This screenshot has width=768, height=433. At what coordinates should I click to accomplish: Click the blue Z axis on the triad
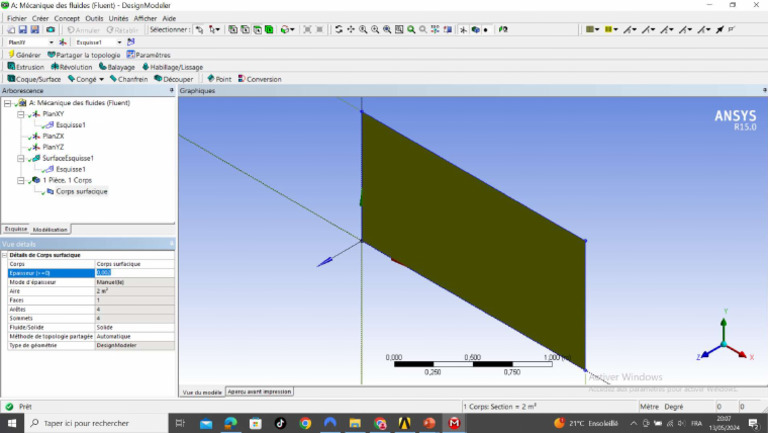point(709,353)
